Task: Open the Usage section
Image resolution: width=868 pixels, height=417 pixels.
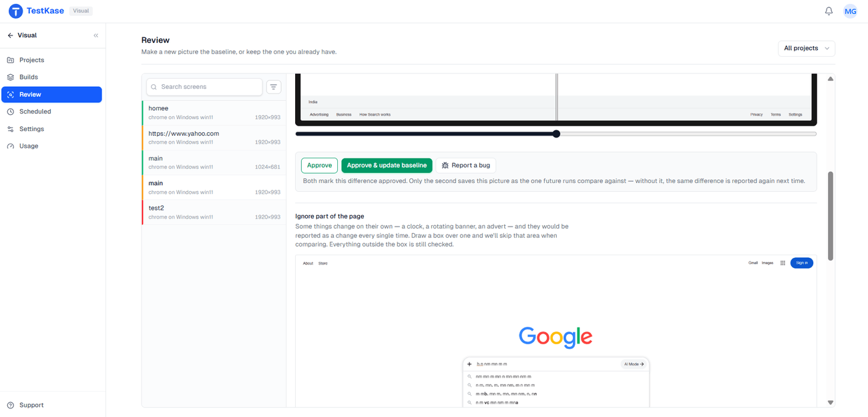Action: 51,146
